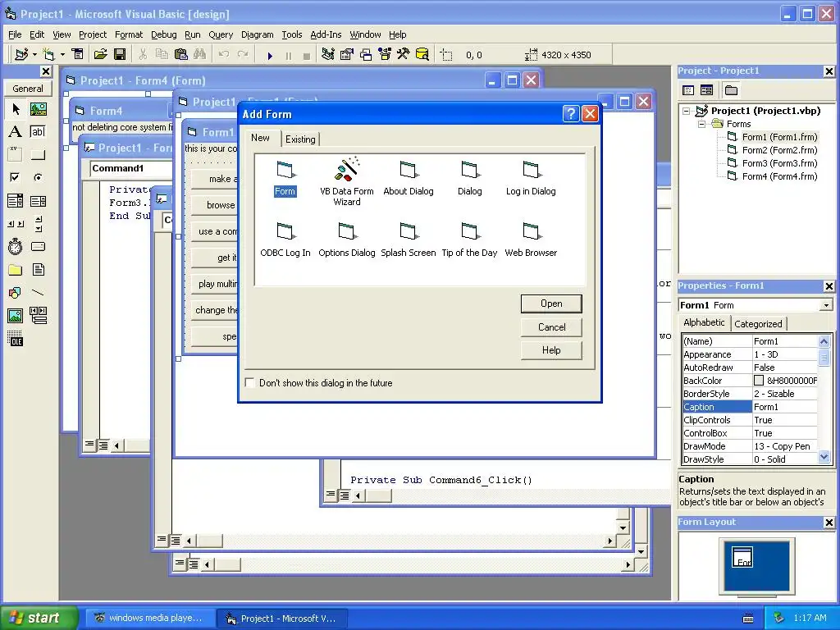Open the File menu

[x=15, y=34]
